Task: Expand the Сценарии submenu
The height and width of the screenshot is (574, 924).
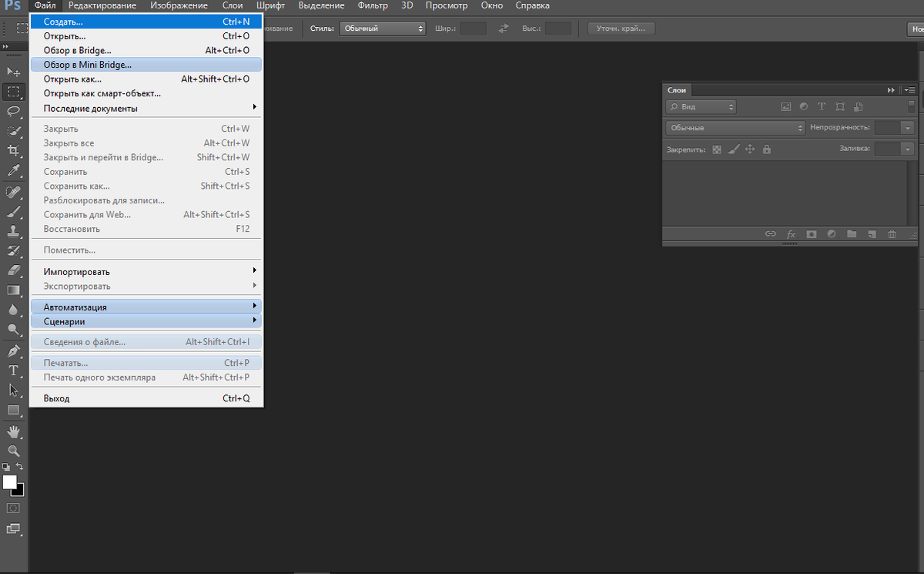Action: click(146, 321)
